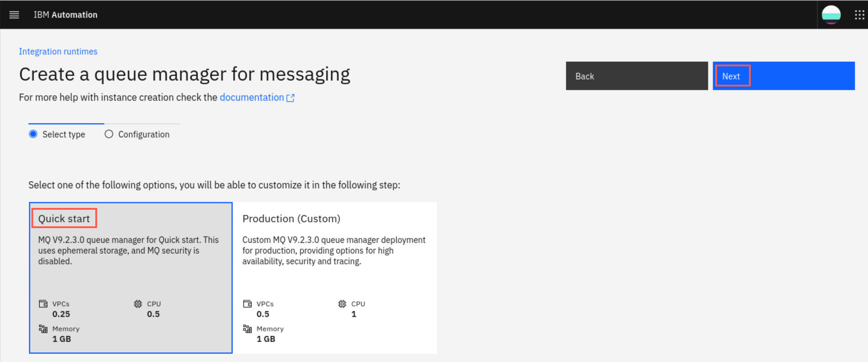The height and width of the screenshot is (362, 868).
Task: Choose the Production (Custom) option tile
Action: [x=335, y=278]
